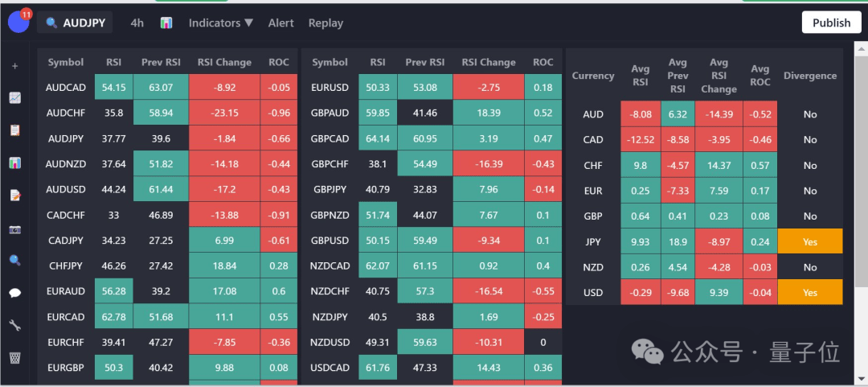Viewport: 868px width, 387px height.
Task: Open the Alert menu item
Action: (280, 23)
